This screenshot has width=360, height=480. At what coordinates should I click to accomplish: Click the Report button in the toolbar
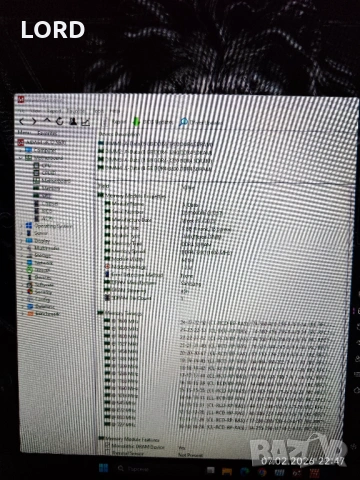pyautogui.click(x=115, y=122)
